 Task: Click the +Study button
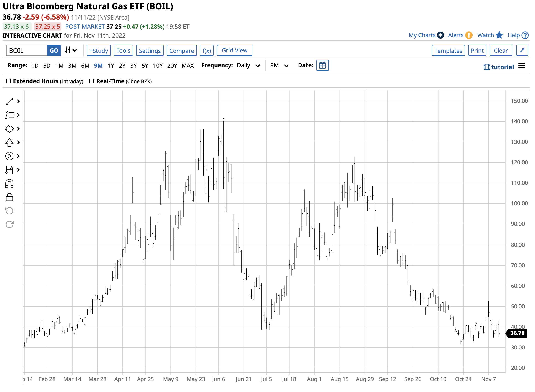pyautogui.click(x=99, y=51)
